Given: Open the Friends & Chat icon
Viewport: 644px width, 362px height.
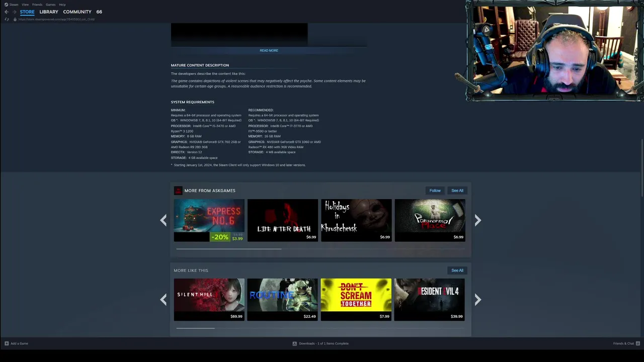Looking at the screenshot, I should 637,343.
